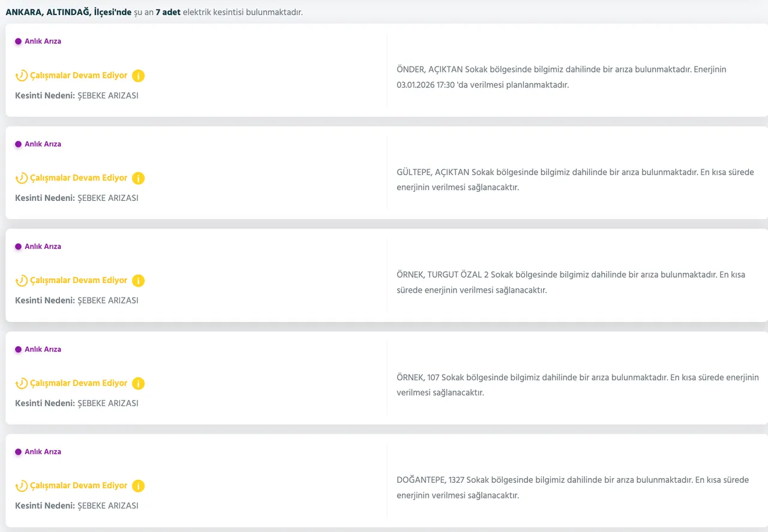768x532 pixels.
Task: Click purple status dot in the ÖNDER card
Action: pos(18,41)
